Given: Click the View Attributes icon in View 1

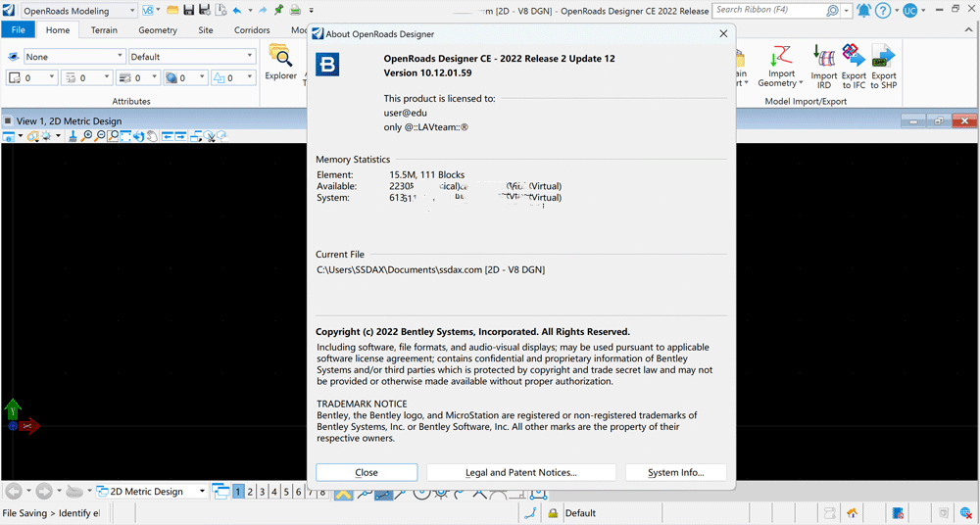Looking at the screenshot, I should (9, 136).
